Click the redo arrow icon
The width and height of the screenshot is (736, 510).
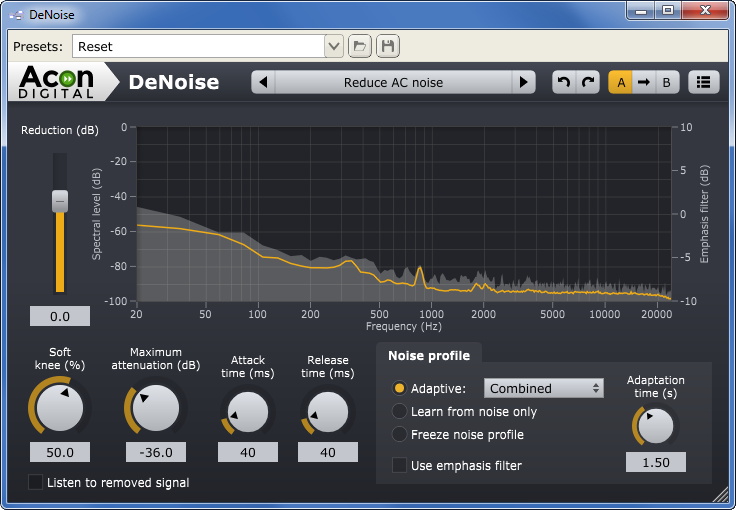588,82
